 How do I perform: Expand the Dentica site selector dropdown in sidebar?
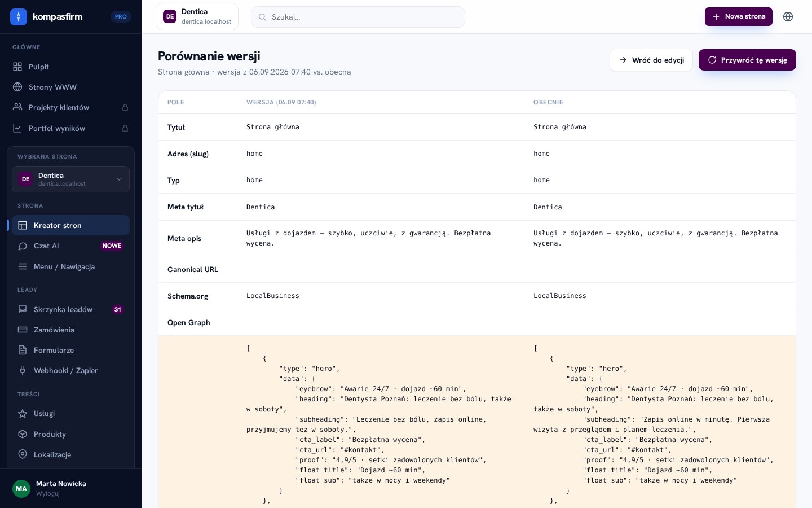[70, 179]
